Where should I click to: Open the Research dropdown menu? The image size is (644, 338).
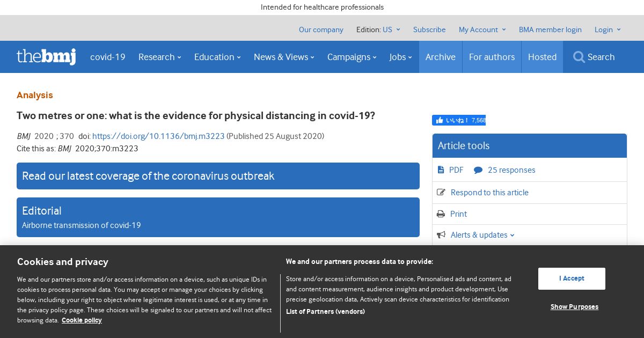coord(159,57)
